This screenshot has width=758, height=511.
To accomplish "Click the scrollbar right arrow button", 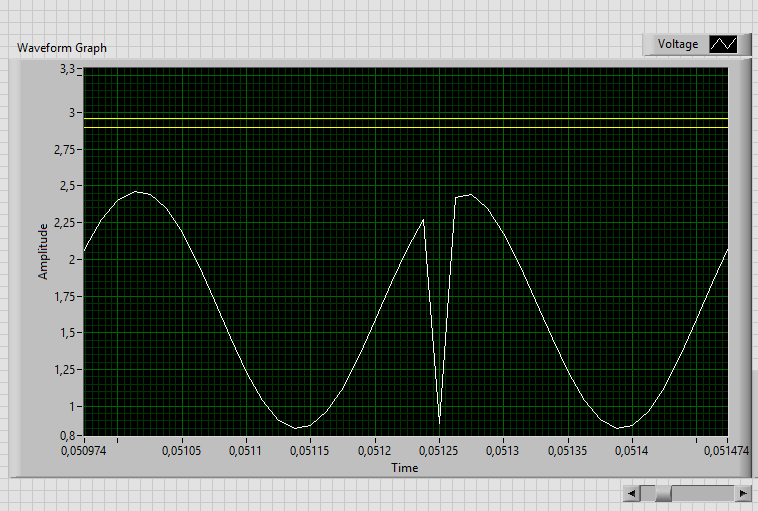I will click(743, 493).
